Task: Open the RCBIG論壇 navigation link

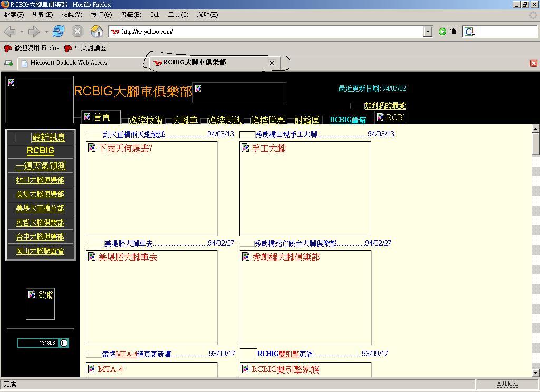Action: 348,120
